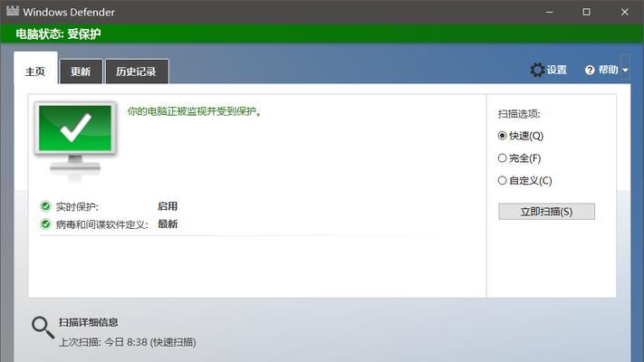The image size is (644, 362).
Task: Click green check icon beside 实时保护
Action: (x=45, y=206)
